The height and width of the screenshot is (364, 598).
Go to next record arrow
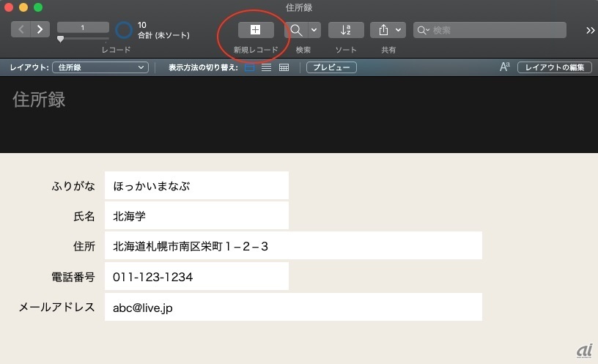coord(40,29)
